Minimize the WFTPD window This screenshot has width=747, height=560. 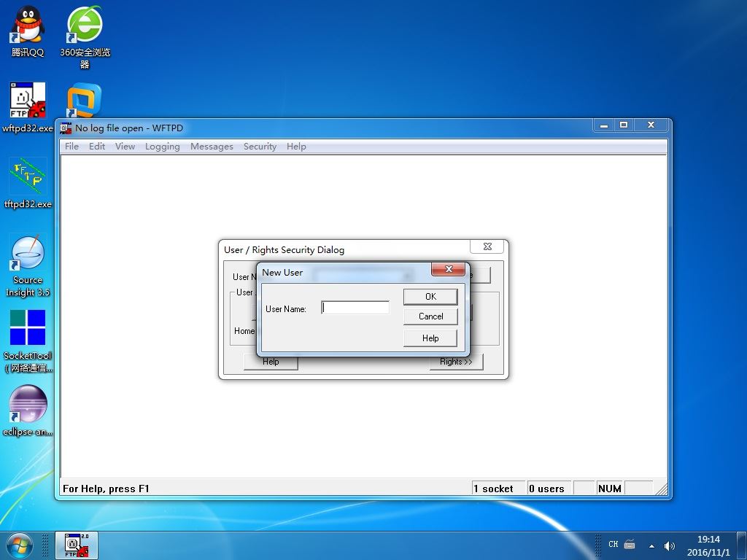[603, 125]
